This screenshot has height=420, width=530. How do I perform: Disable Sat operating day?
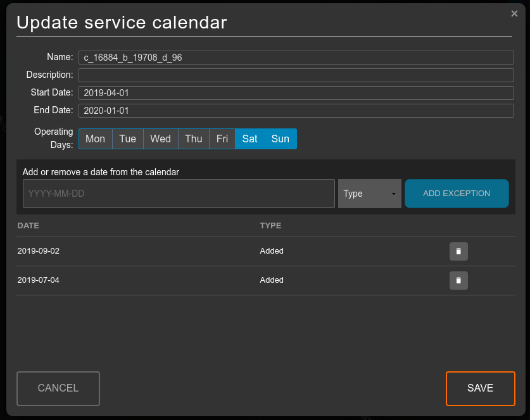point(249,139)
